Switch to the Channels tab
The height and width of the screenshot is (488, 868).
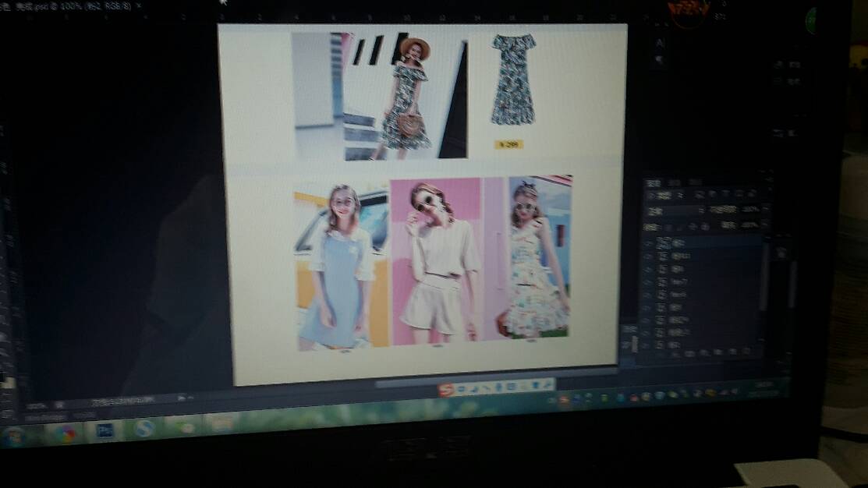coord(675,182)
